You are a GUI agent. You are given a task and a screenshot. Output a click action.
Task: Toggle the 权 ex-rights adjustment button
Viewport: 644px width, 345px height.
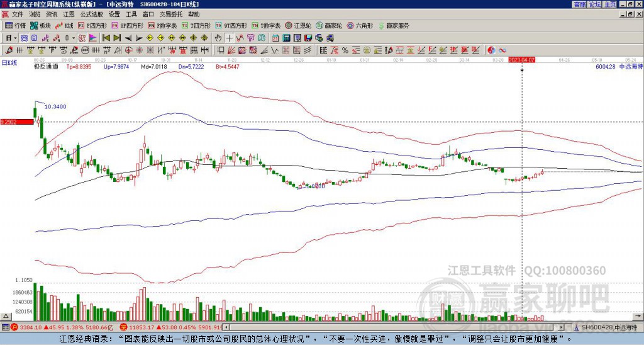(x=82, y=38)
